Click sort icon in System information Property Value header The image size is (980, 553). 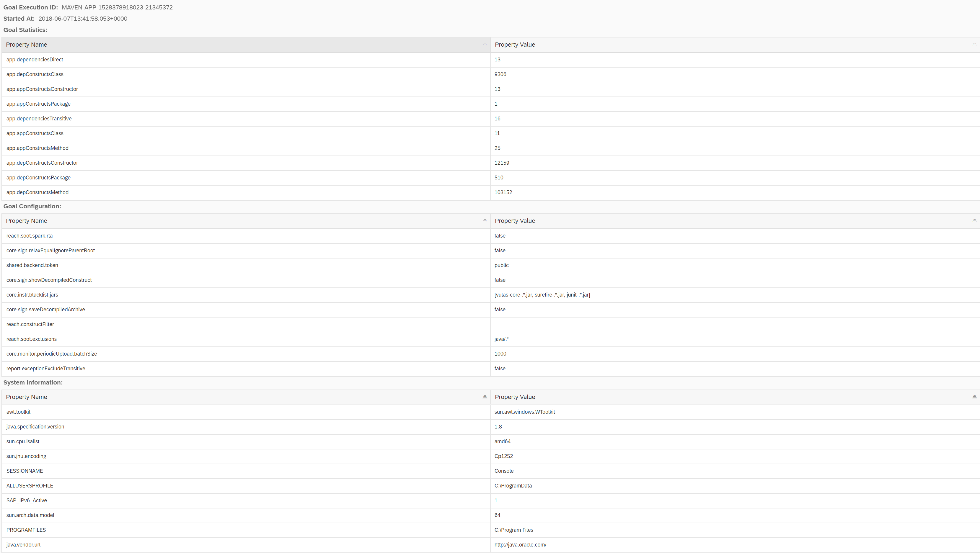pyautogui.click(x=974, y=397)
